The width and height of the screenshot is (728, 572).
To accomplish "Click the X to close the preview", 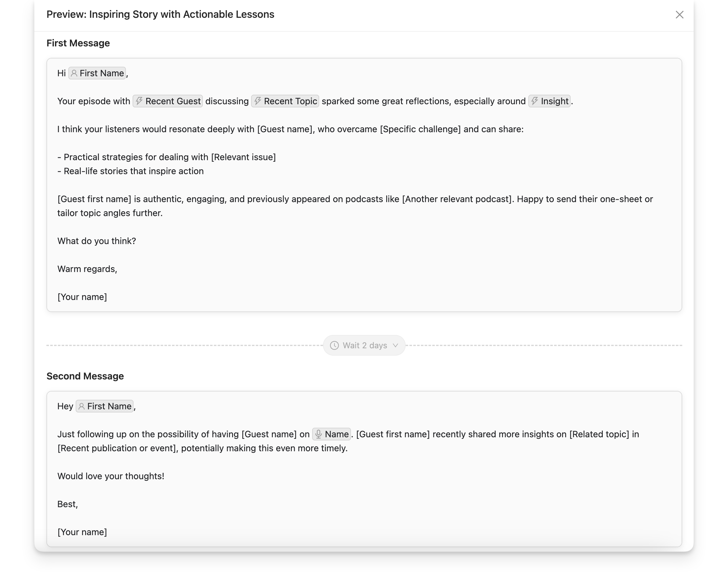I will 680,15.
